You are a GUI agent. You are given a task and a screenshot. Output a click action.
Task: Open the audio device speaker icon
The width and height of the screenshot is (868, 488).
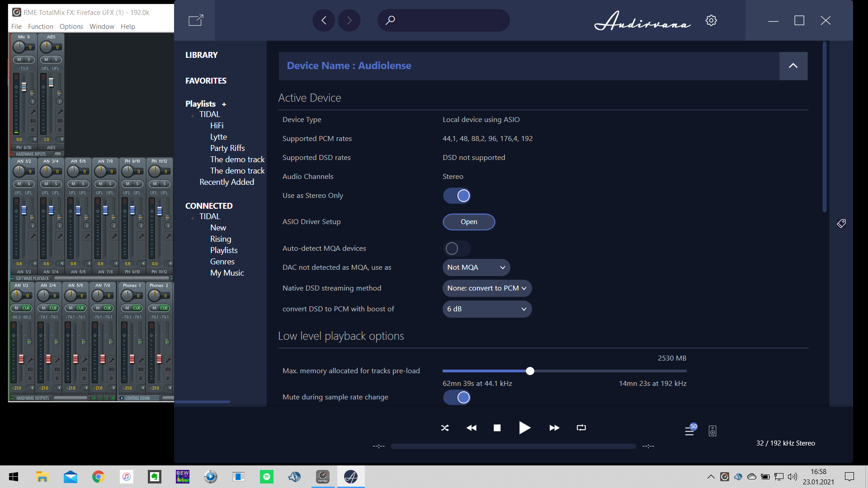tap(712, 431)
